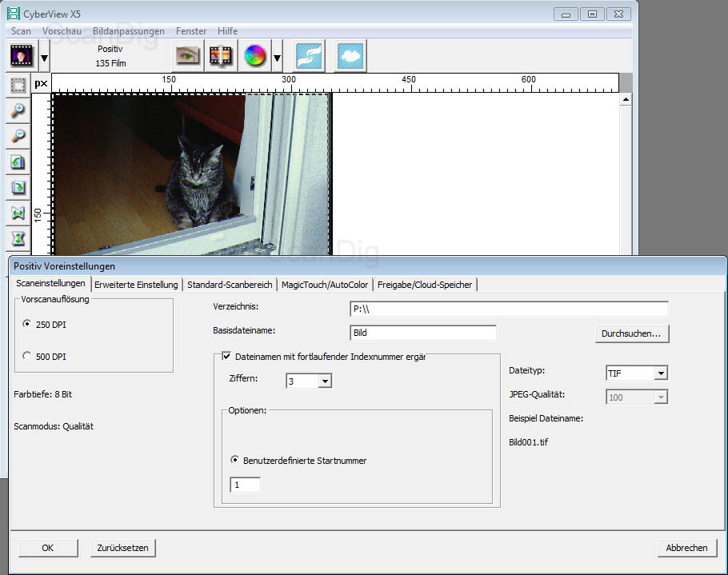Screen dimensions: 728x575
Task: Rotate image right with toolbar icon
Action: [18, 187]
